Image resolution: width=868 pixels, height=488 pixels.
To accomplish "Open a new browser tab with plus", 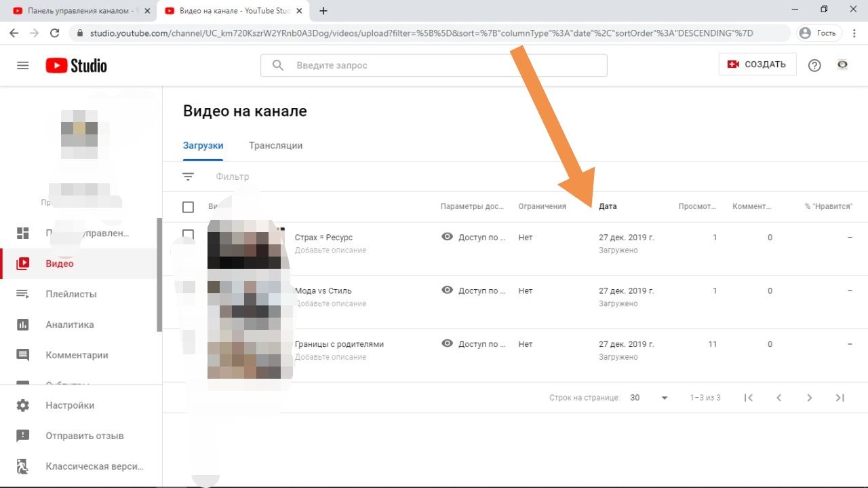I will point(323,11).
